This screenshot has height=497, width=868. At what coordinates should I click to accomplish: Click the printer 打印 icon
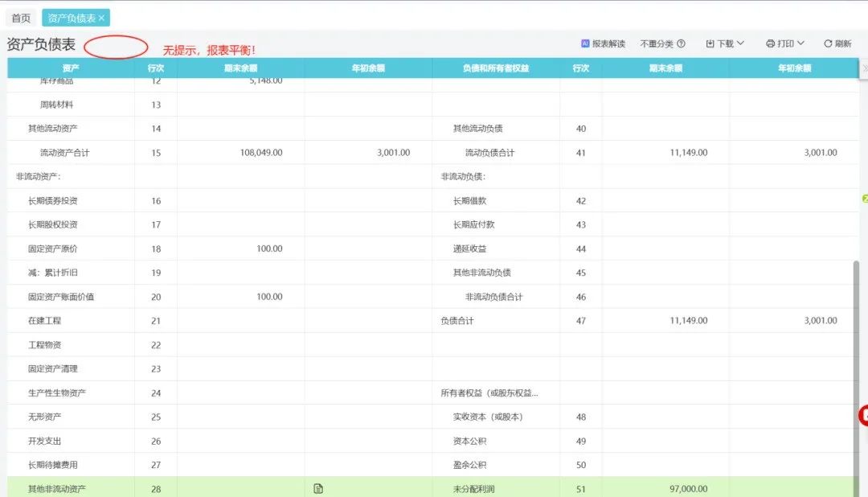tap(769, 43)
